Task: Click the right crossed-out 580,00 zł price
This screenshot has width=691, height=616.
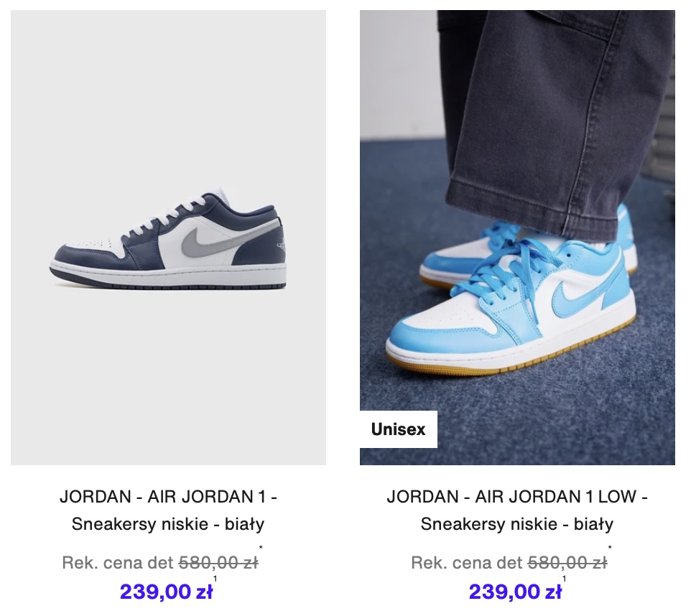Action: (567, 563)
